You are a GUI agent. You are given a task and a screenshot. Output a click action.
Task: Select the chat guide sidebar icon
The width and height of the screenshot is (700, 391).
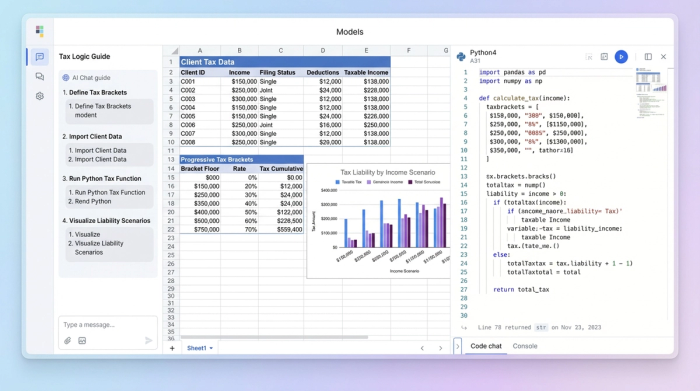pyautogui.click(x=40, y=57)
